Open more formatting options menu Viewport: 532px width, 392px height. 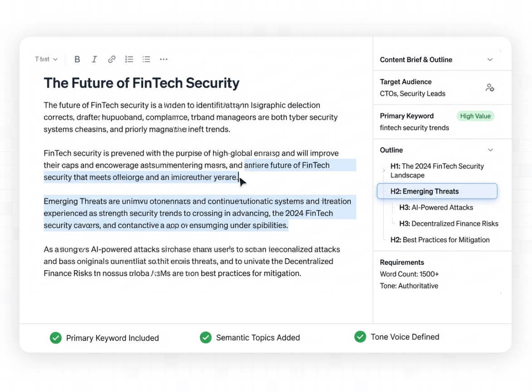[x=164, y=59]
